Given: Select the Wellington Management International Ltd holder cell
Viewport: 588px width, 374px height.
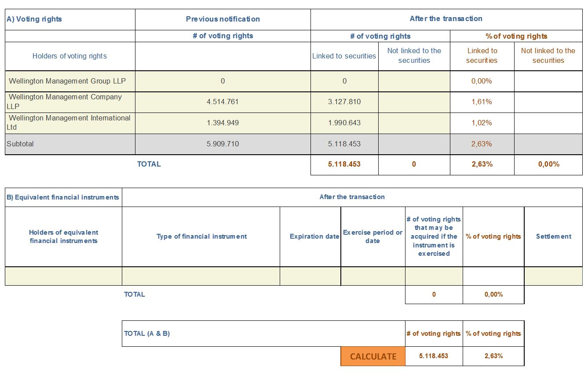Looking at the screenshot, I should 70,123.
